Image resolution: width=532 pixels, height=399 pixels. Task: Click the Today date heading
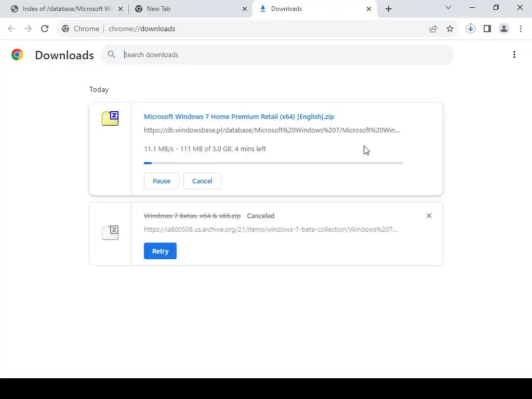pos(99,89)
